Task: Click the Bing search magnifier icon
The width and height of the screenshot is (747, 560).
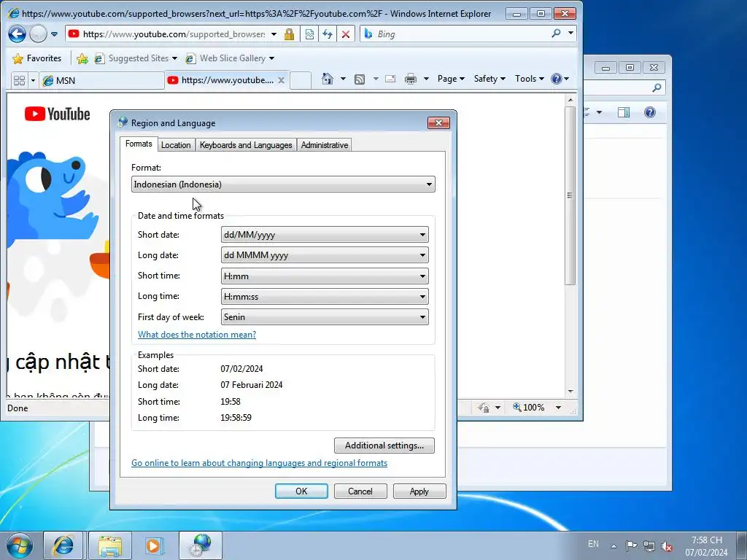Action: click(x=556, y=34)
